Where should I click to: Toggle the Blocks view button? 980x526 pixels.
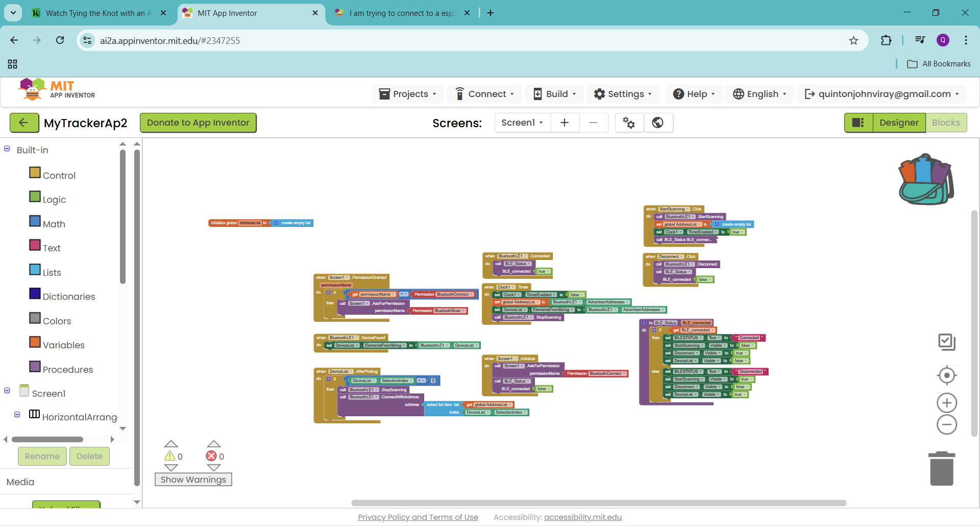pyautogui.click(x=946, y=123)
